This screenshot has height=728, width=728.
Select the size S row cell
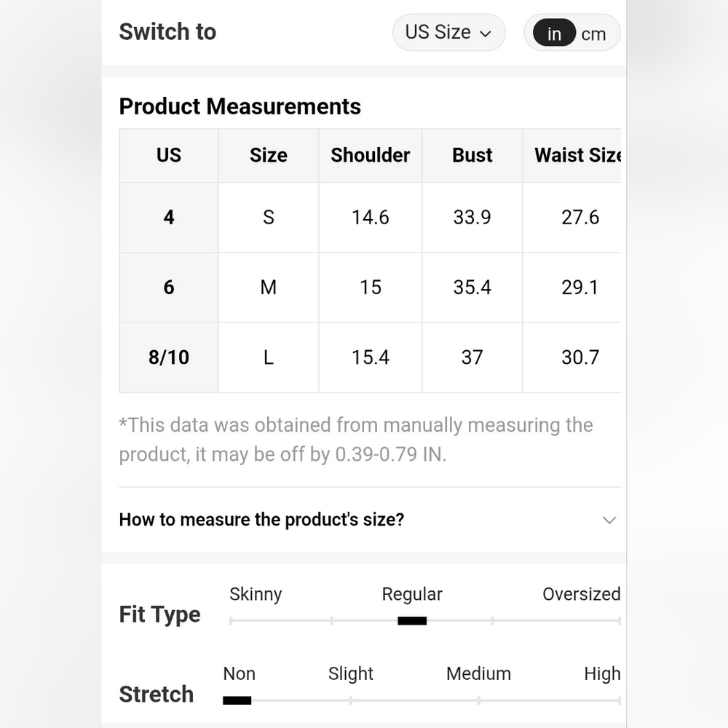pos(269,217)
